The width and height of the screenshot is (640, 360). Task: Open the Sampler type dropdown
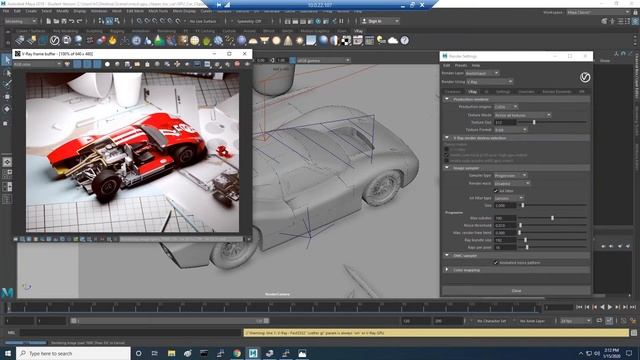pyautogui.click(x=511, y=176)
